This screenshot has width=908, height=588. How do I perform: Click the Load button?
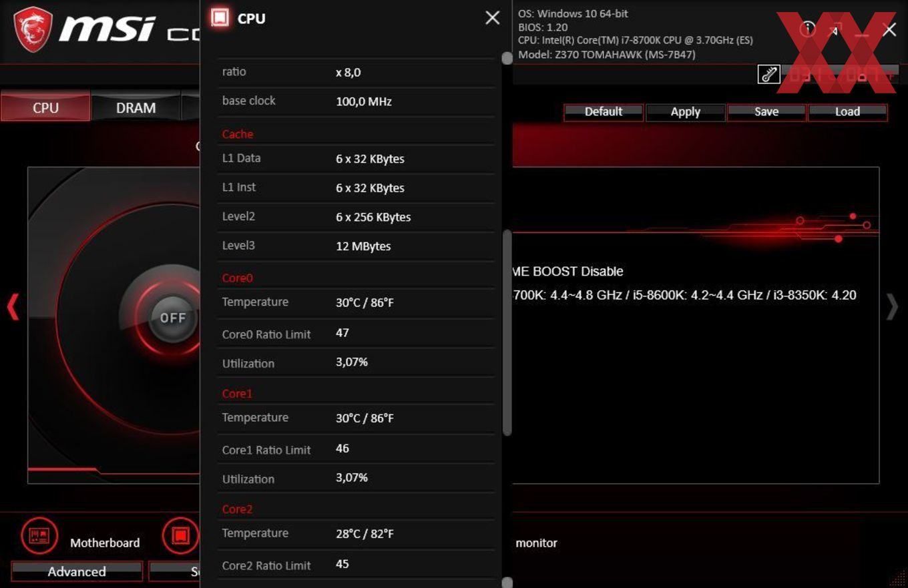[848, 112]
